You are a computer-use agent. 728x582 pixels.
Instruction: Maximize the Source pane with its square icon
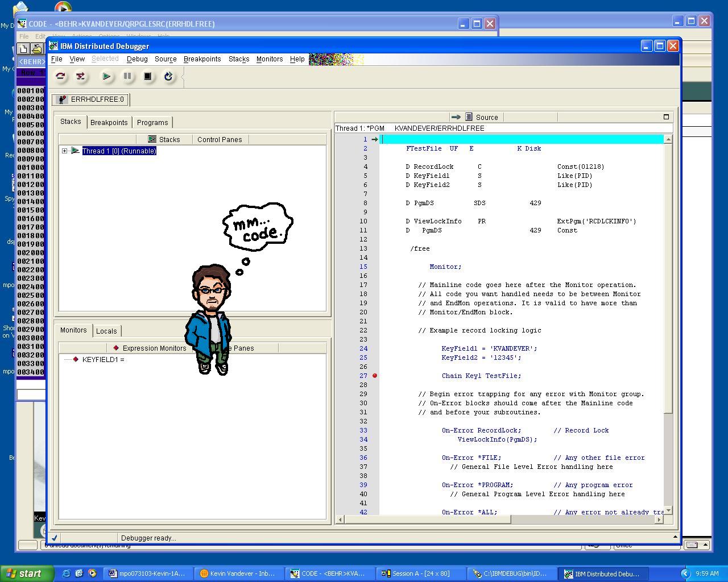pos(666,117)
